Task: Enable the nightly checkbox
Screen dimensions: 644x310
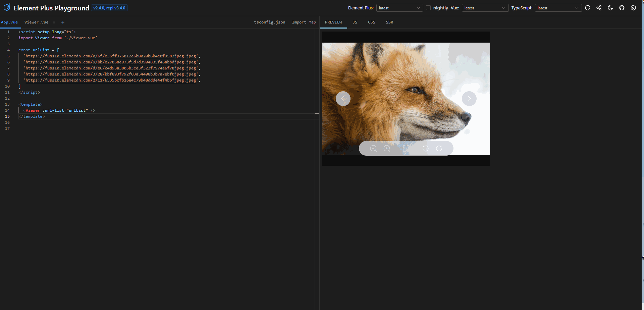Action: coord(428,8)
